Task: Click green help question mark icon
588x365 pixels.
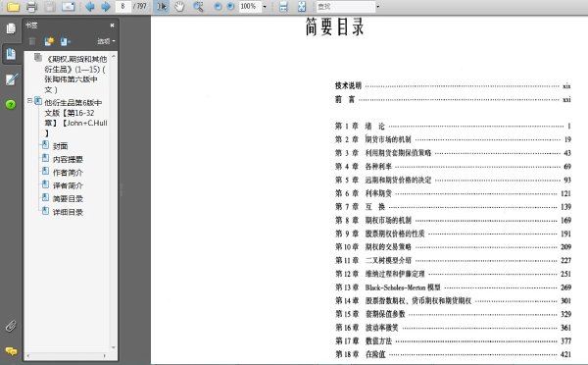Action: pos(11,104)
